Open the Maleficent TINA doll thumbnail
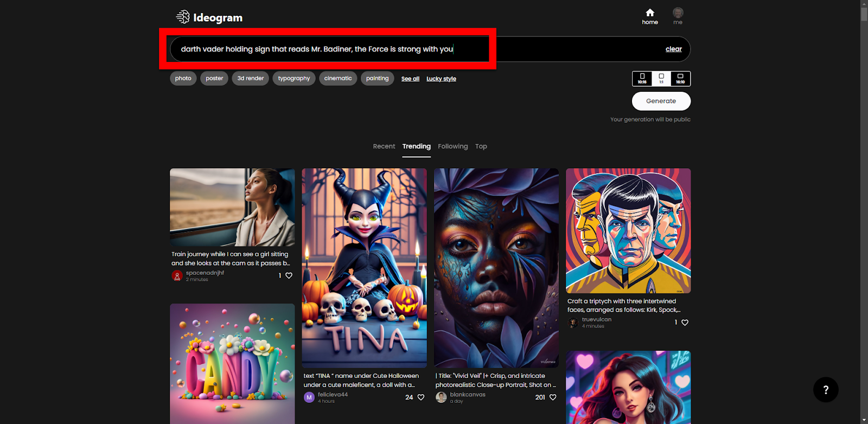Viewport: 868px width, 424px height. pos(364,268)
